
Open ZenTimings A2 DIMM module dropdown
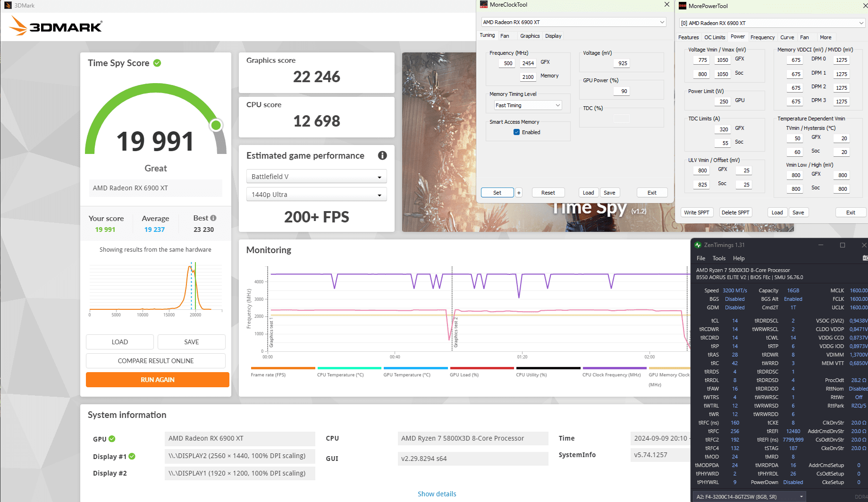(x=750, y=497)
